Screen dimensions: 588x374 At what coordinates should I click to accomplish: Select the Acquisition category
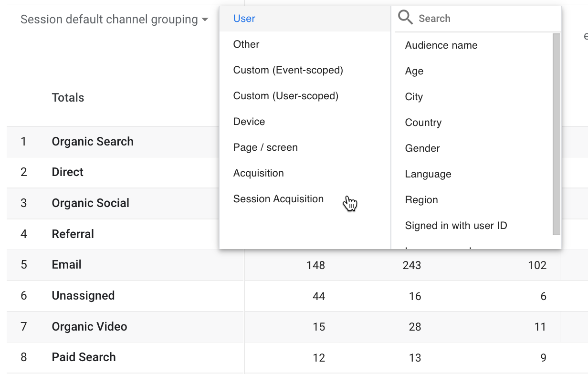(x=258, y=173)
